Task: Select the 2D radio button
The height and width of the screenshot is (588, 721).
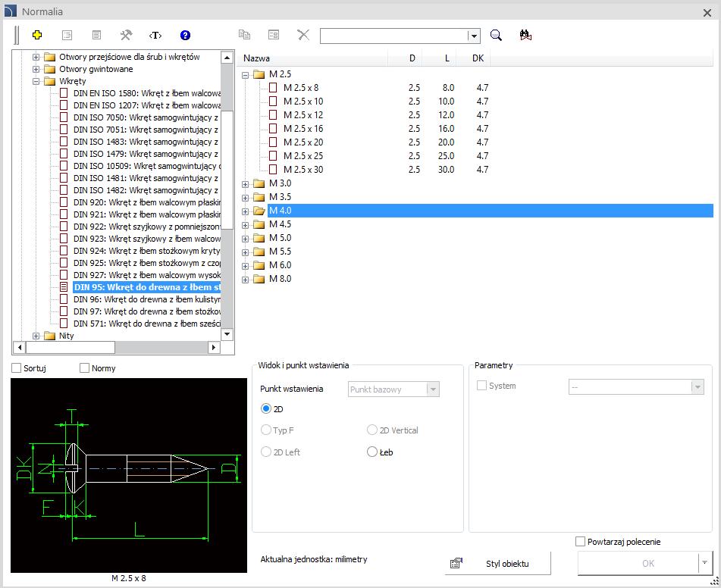Action: coord(266,408)
